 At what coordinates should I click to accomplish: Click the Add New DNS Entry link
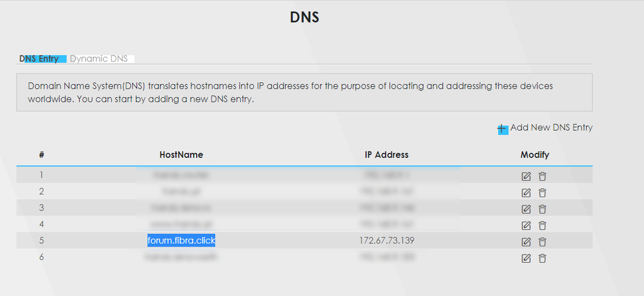(x=551, y=128)
